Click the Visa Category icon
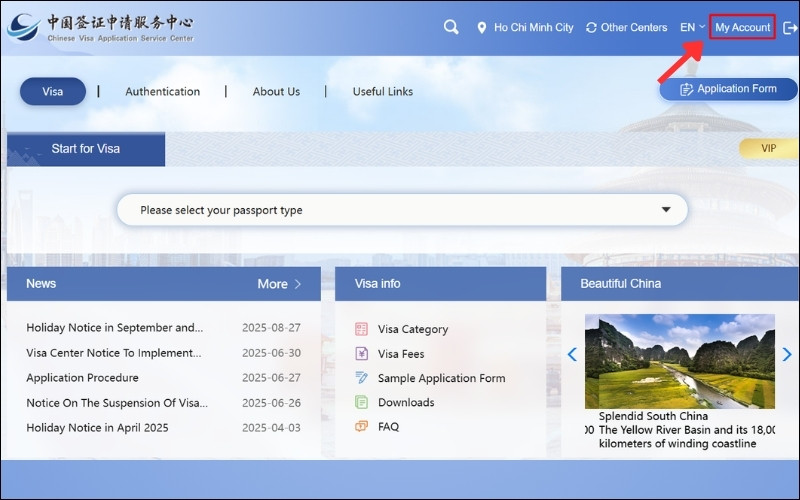The image size is (800, 500). click(361, 329)
